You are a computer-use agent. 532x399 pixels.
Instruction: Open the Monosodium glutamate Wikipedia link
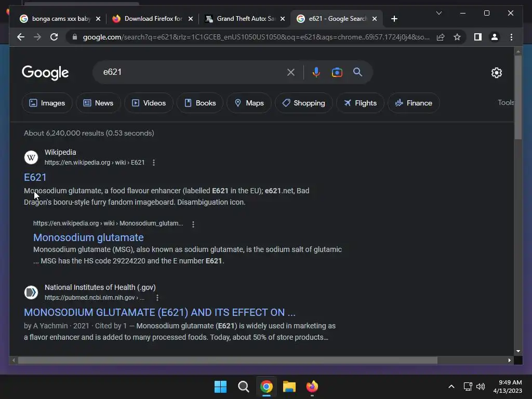tap(88, 237)
